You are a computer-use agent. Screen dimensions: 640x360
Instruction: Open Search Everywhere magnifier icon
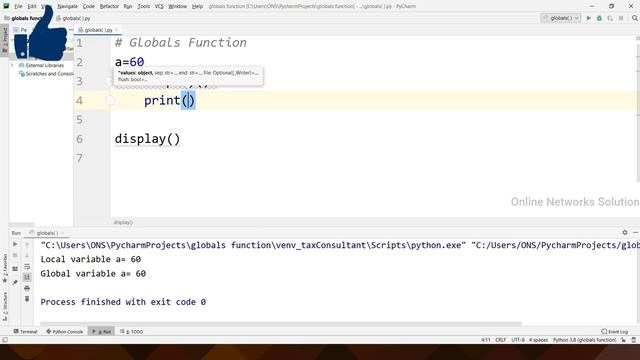(635, 18)
